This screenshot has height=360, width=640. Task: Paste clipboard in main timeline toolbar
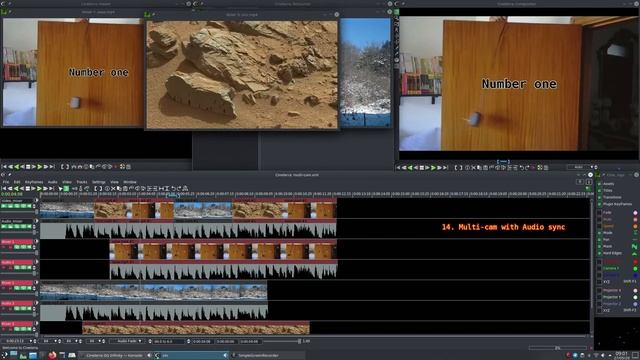coord(125,188)
